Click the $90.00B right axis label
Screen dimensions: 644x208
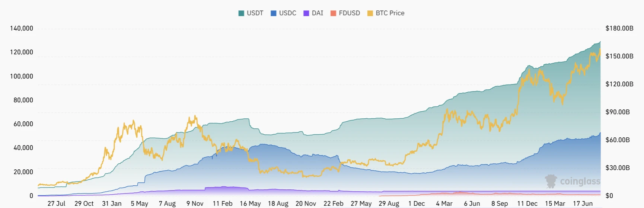(x=618, y=112)
